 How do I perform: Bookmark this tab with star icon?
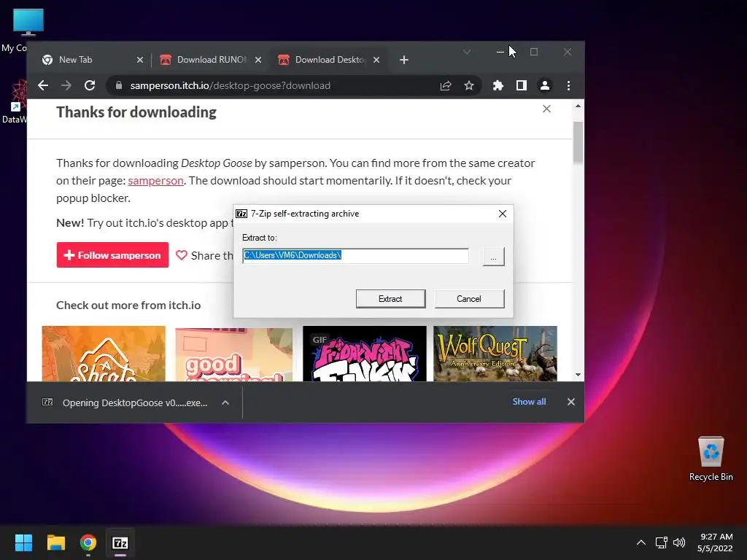tap(469, 86)
